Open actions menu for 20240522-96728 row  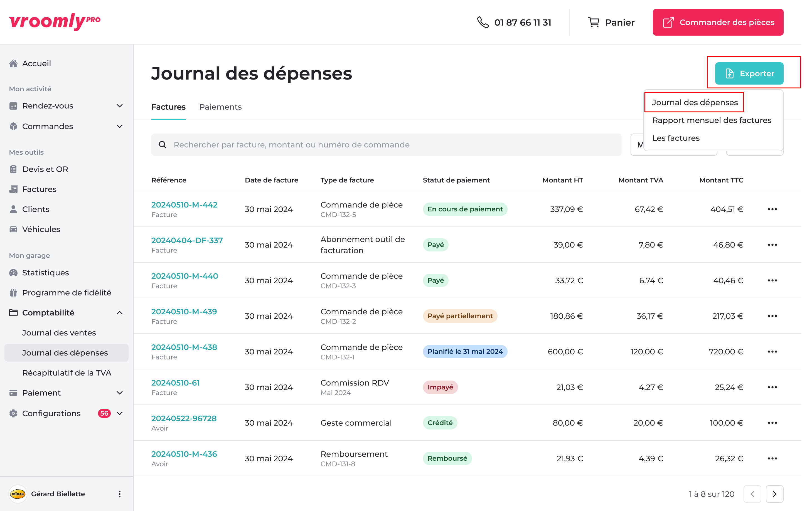(x=772, y=423)
